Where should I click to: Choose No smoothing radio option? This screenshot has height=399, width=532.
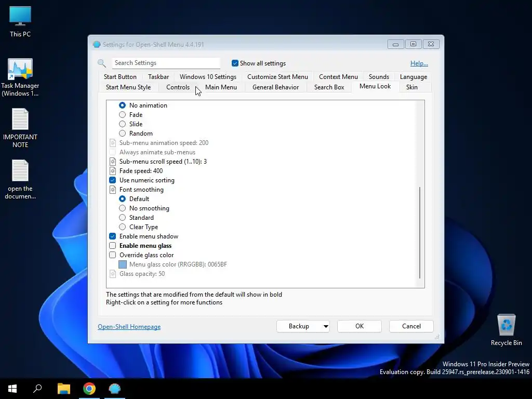pos(122,208)
